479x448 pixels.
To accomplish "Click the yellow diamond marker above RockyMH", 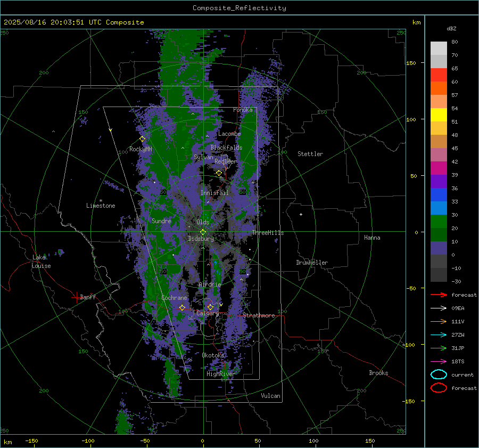I will tap(142, 139).
